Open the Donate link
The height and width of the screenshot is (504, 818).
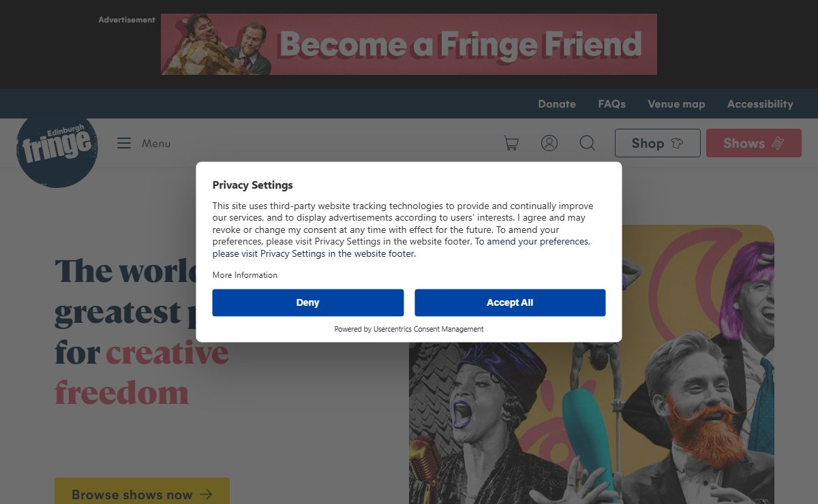click(557, 104)
